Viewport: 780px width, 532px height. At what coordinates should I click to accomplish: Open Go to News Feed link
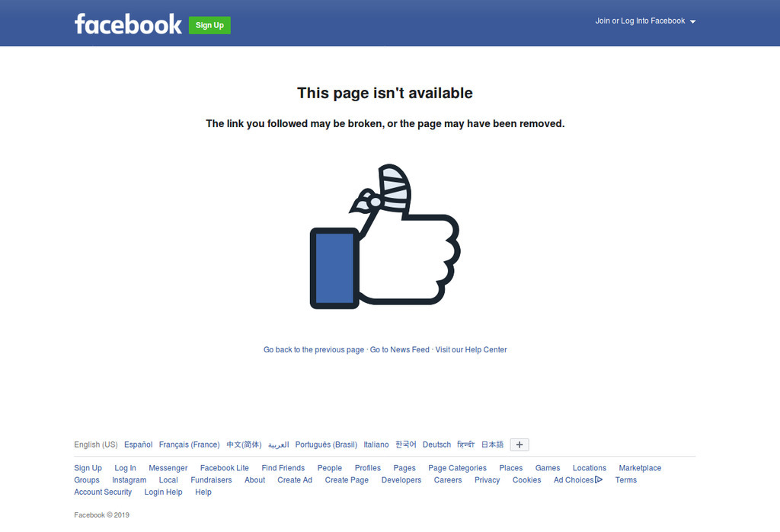[399, 349]
